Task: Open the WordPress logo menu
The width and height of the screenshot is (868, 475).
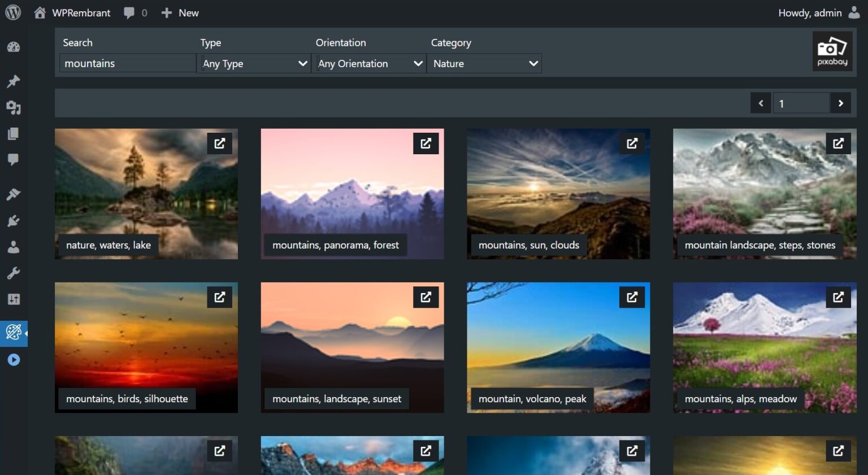Action: (13, 12)
